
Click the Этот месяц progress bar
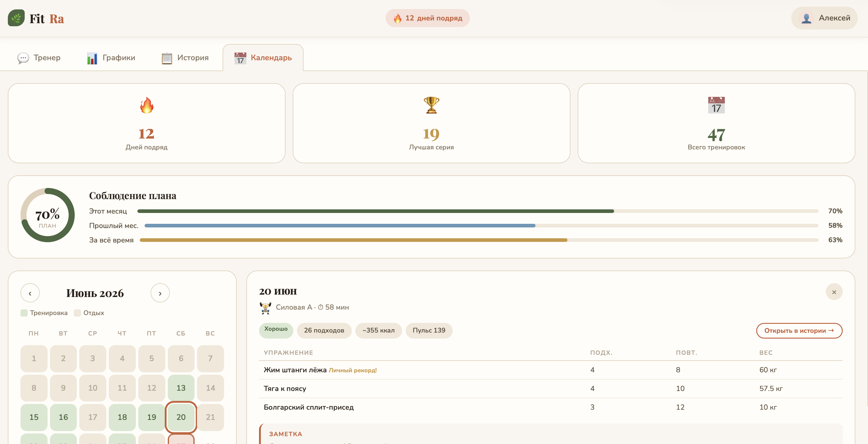click(x=478, y=211)
